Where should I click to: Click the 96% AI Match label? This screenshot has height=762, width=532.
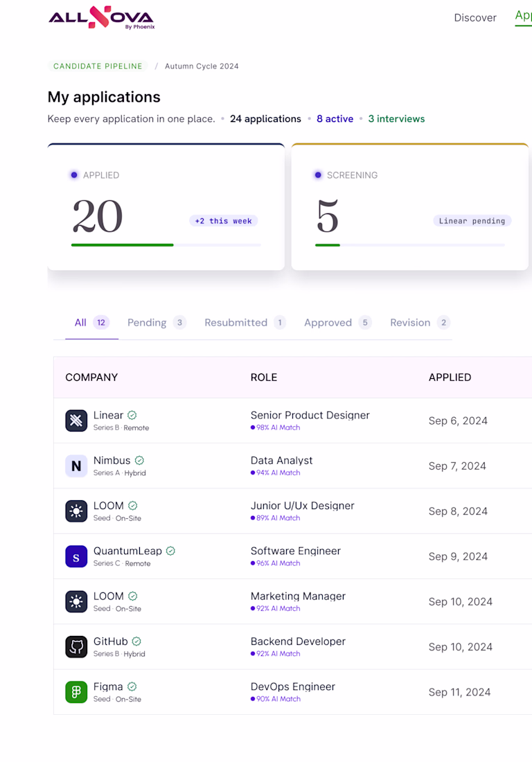pos(276,563)
